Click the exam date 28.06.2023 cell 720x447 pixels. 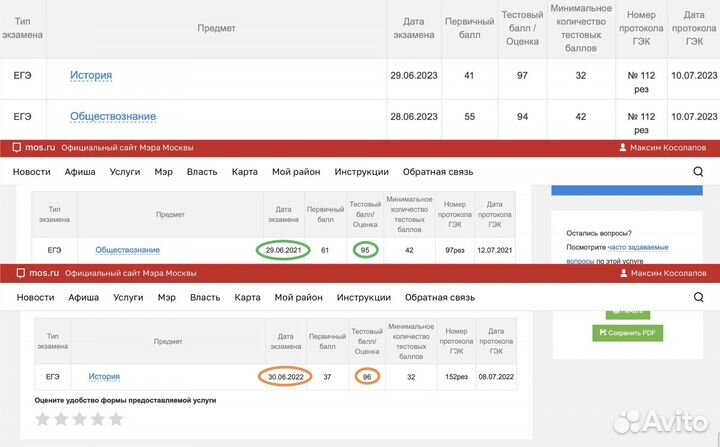(x=414, y=117)
